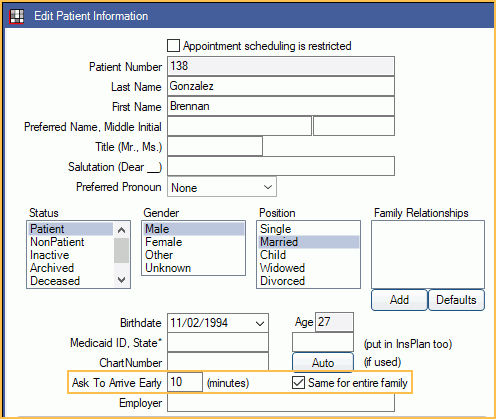Click the Status list scrollbar thumb
Screen dimensions: 496x419
point(121,251)
